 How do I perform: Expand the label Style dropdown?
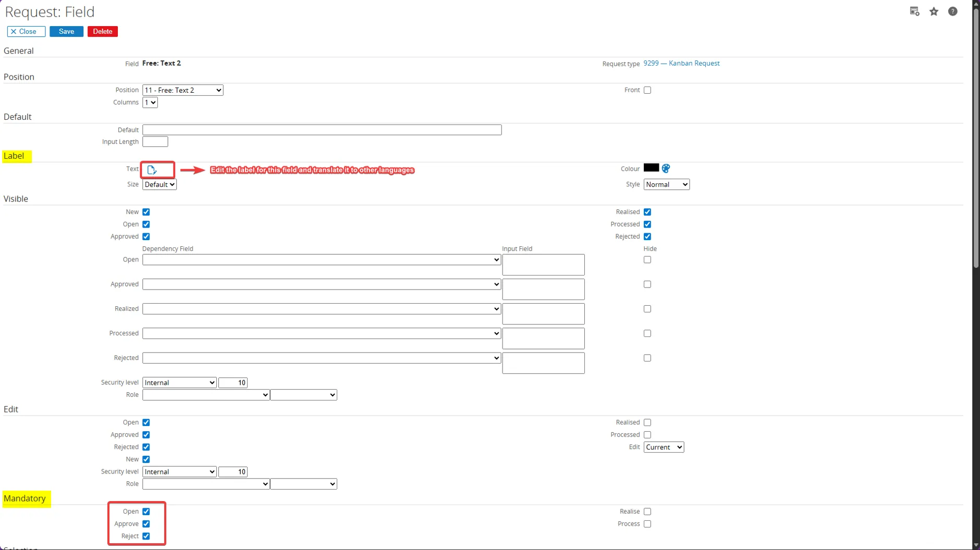coord(666,184)
